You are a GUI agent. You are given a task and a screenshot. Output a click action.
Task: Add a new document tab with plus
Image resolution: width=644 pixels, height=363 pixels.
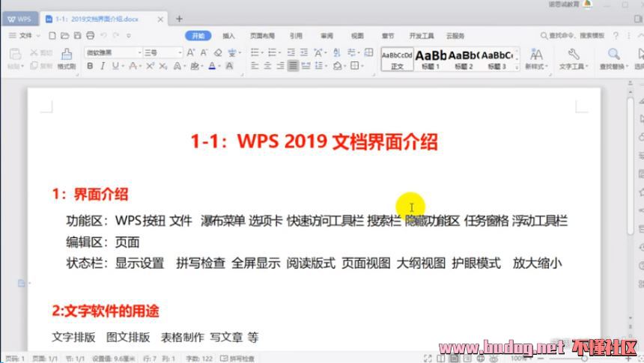point(179,19)
